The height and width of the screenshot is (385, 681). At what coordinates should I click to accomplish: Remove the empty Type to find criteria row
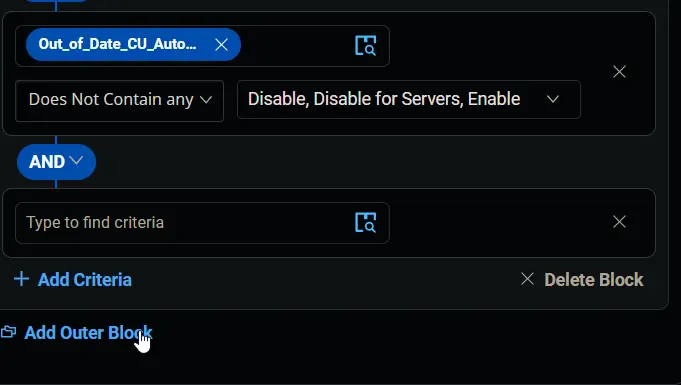[619, 222]
